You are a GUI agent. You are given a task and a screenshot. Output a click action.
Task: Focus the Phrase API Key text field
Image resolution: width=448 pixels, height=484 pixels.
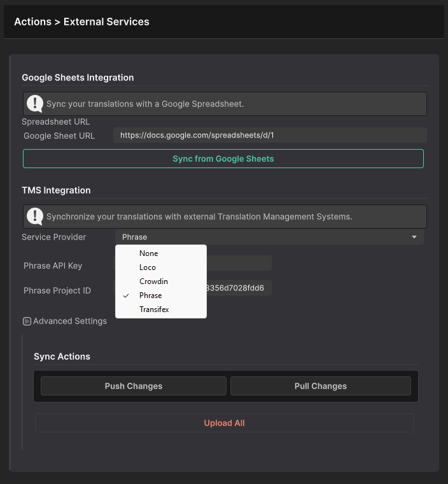click(239, 264)
